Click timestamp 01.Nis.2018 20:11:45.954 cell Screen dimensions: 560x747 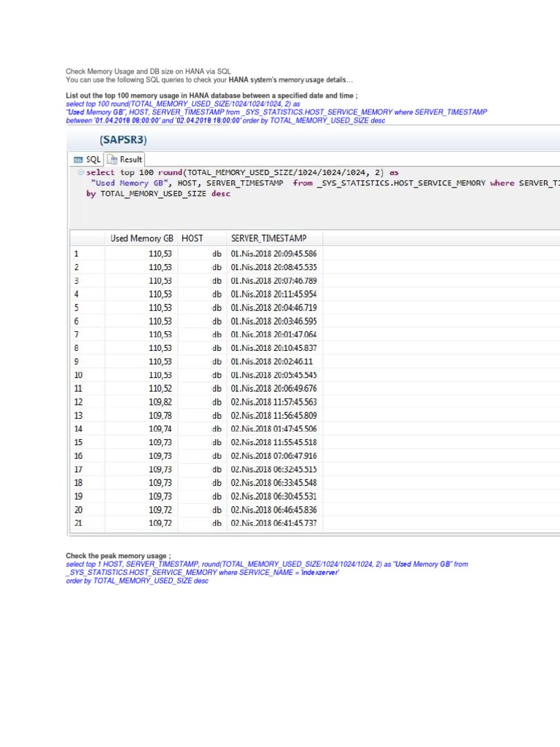[273, 294]
